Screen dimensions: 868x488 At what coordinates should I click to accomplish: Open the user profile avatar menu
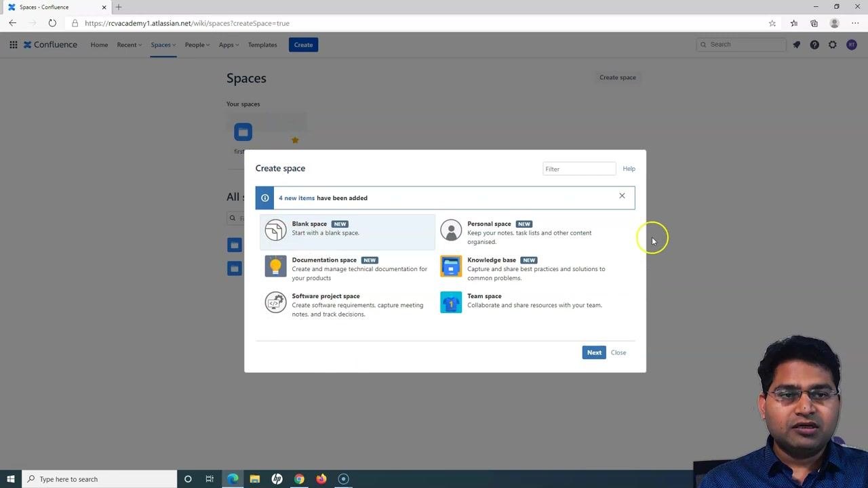[x=852, y=45]
